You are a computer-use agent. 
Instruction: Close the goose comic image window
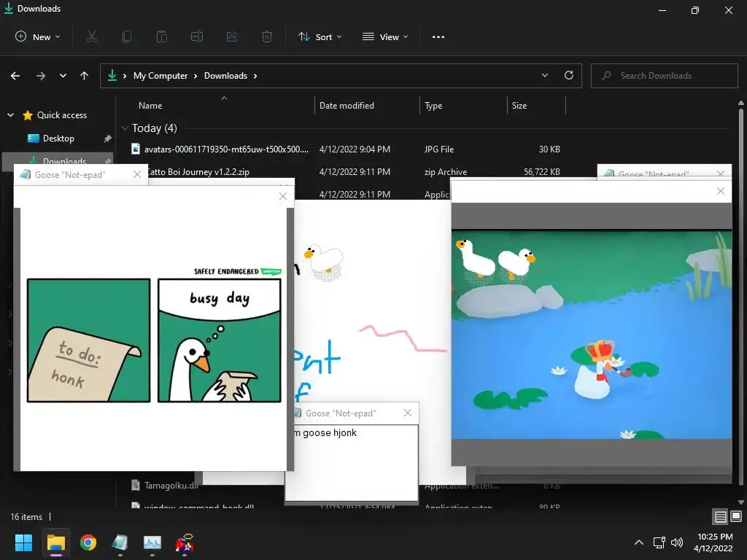(283, 196)
